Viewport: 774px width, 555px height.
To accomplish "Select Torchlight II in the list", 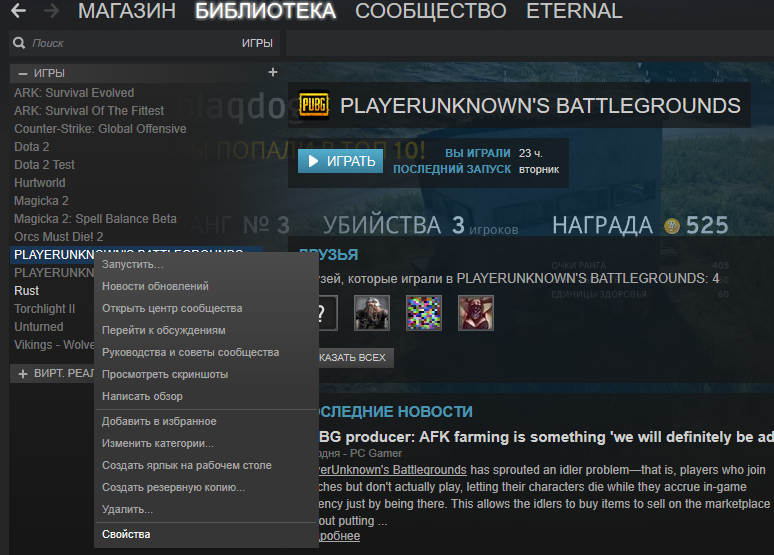I will [44, 309].
